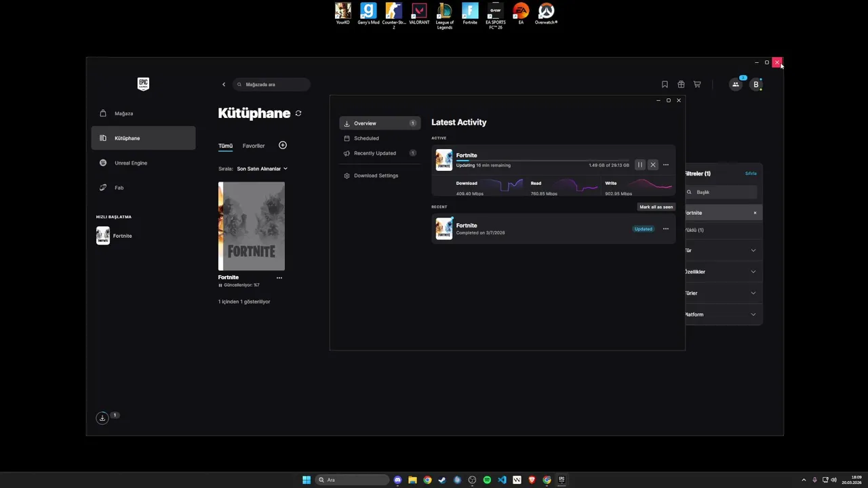
Task: Open Garry's Mod desktop shortcut
Action: (368, 14)
